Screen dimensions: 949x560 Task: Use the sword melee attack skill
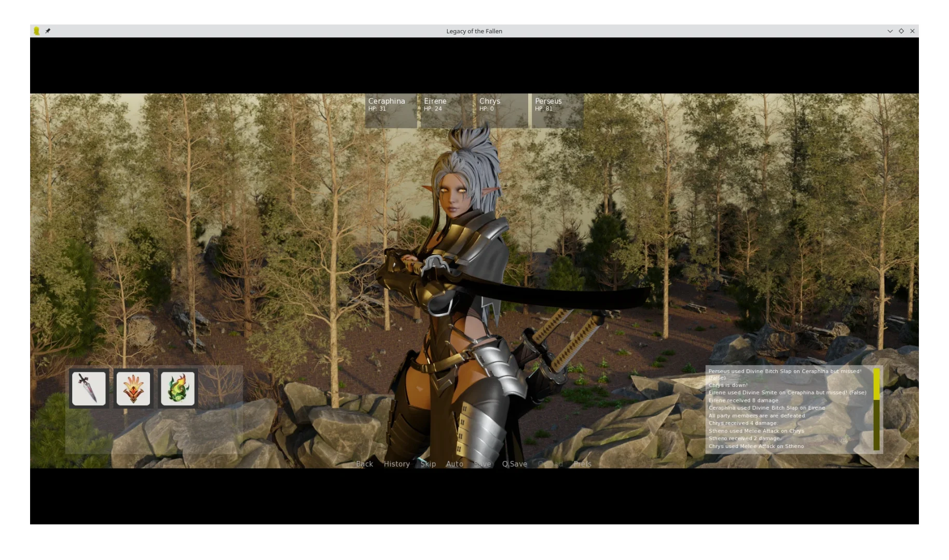pos(89,388)
